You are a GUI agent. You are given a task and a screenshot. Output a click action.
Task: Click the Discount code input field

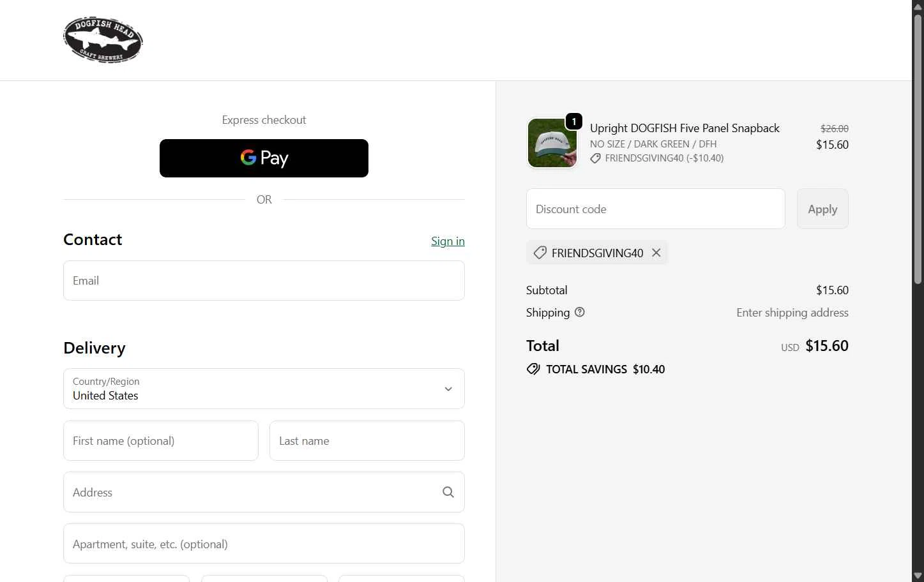(x=655, y=209)
